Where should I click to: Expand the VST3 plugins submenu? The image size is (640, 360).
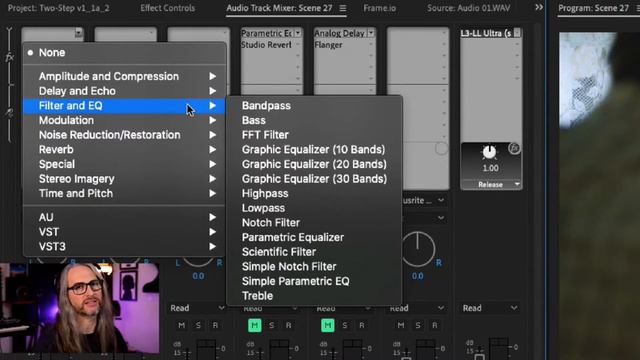point(124,247)
